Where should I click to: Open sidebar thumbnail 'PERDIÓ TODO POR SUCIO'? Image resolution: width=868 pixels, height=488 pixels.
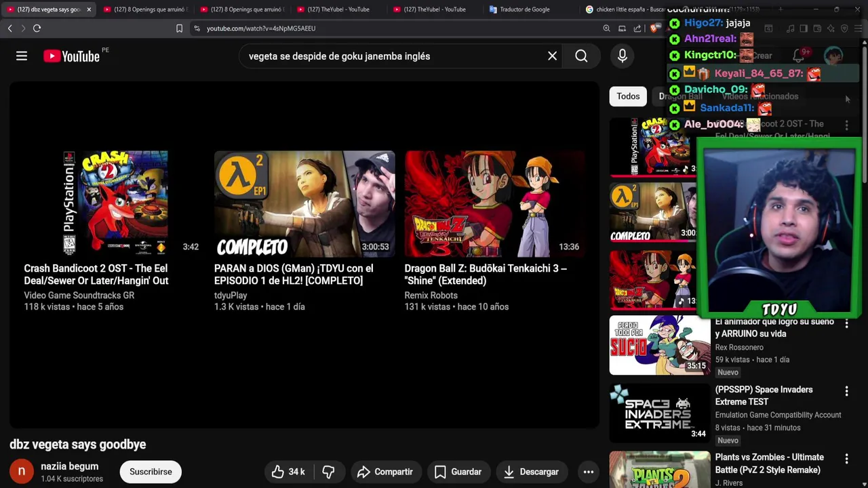coord(660,345)
